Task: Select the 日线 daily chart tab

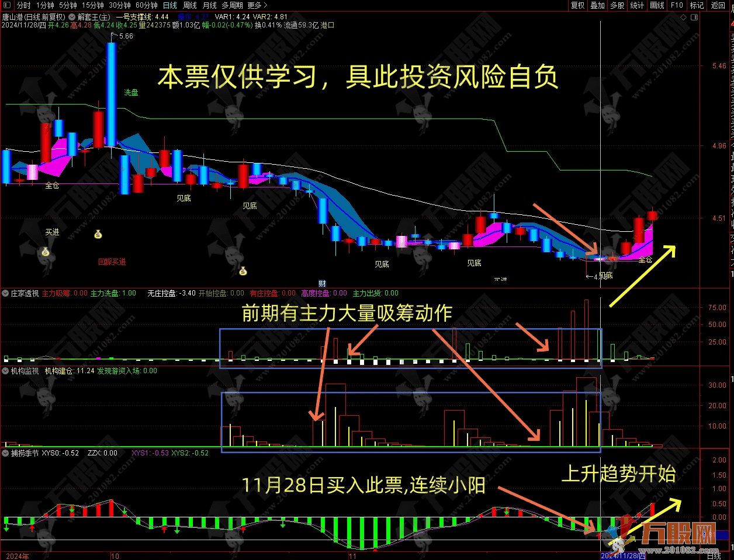Action: click(x=169, y=5)
